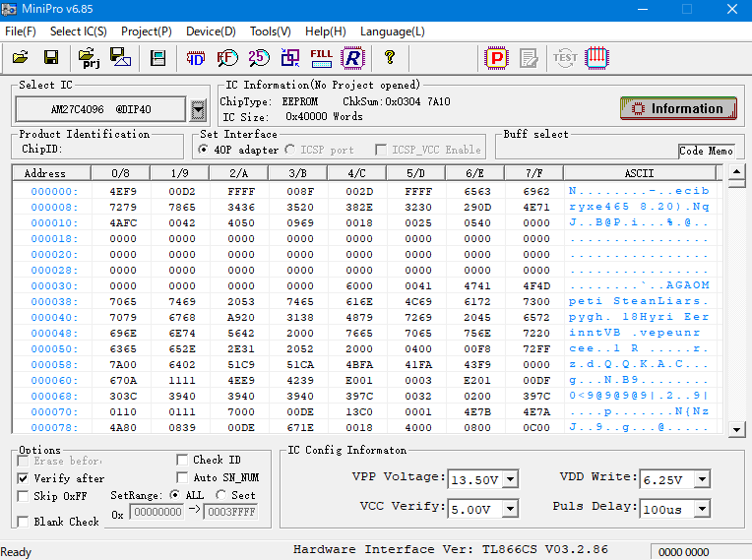Click the range end 0003FFFF field
This screenshot has width=752, height=560.
[x=231, y=512]
